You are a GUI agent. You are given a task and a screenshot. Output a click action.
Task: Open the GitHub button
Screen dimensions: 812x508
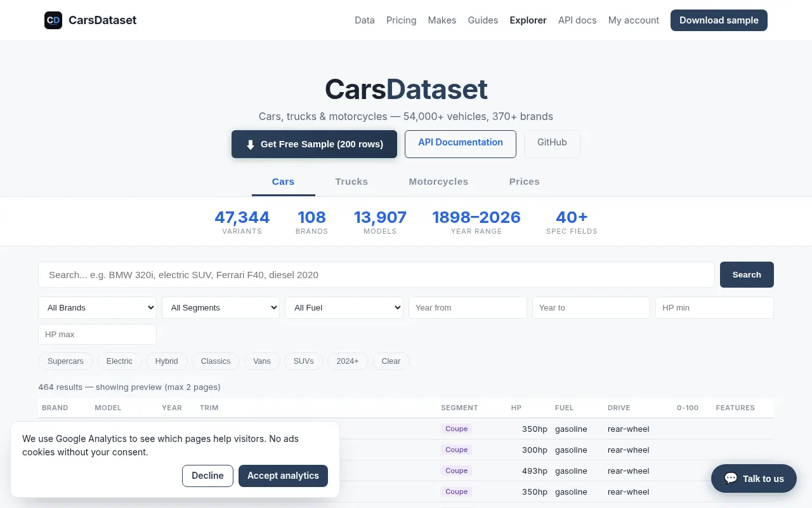click(552, 144)
